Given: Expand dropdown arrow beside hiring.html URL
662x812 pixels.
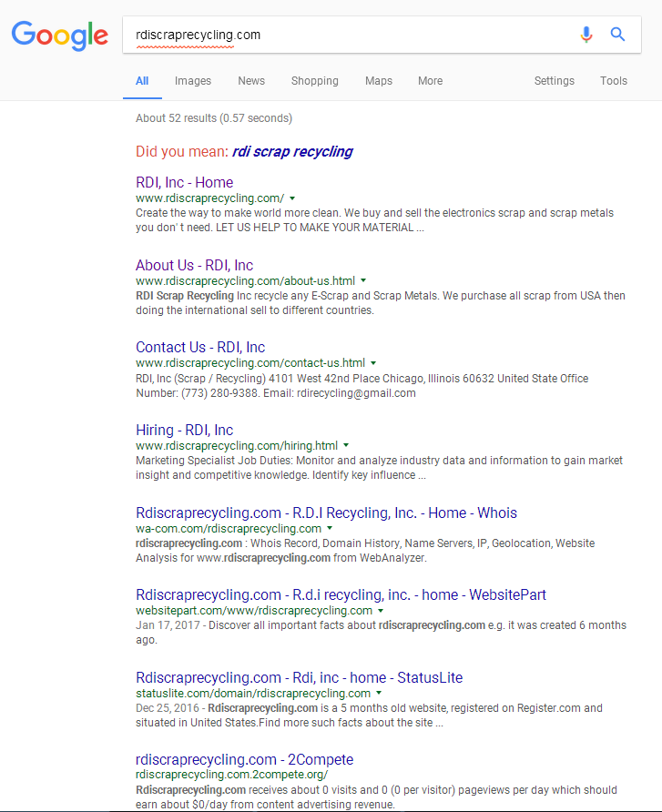Looking at the screenshot, I should [346, 445].
